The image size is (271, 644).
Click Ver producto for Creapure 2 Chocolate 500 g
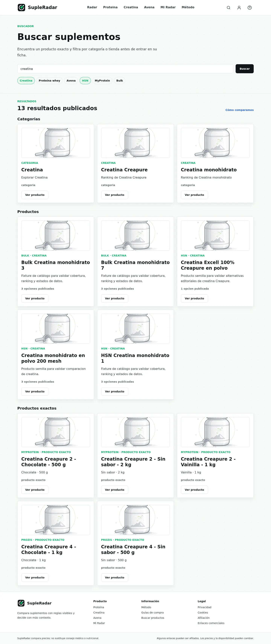pyautogui.click(x=35, y=490)
